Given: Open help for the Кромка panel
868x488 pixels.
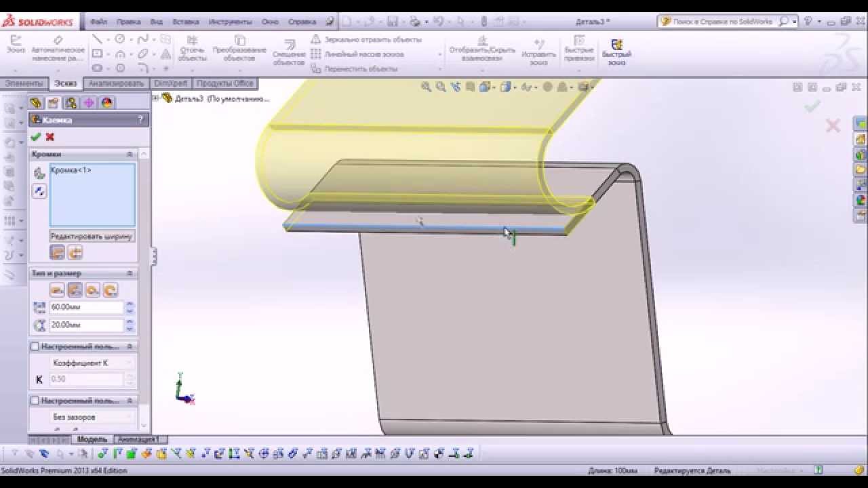Looking at the screenshot, I should (141, 119).
